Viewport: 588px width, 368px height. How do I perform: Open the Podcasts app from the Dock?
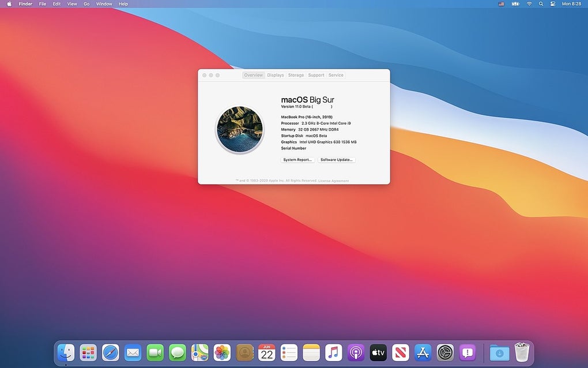[356, 352]
